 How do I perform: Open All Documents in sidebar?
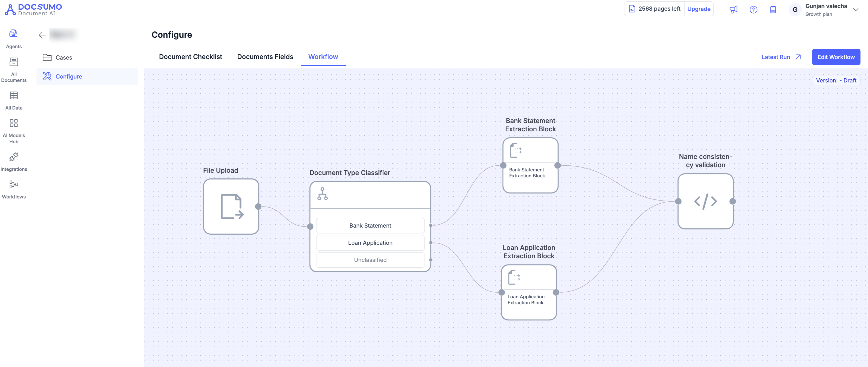point(14,70)
